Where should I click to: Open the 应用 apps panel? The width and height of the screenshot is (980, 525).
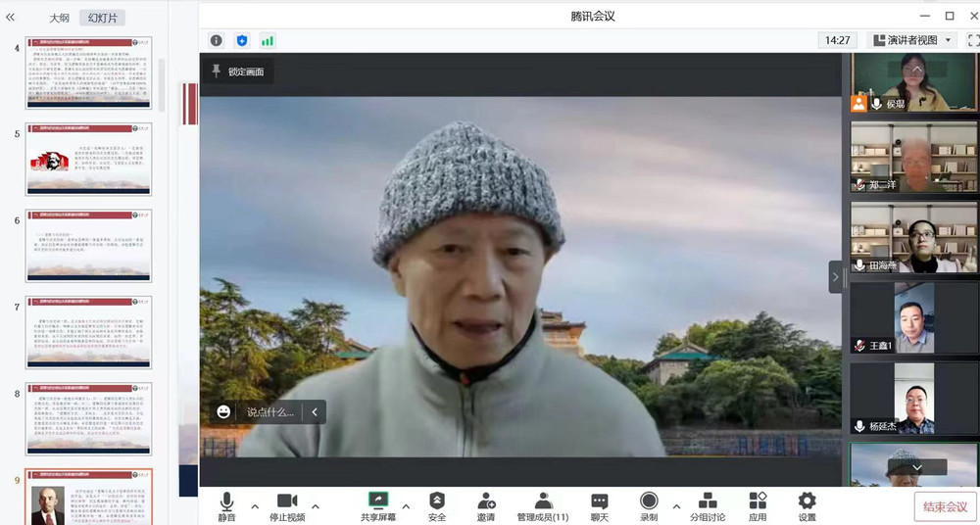758,505
